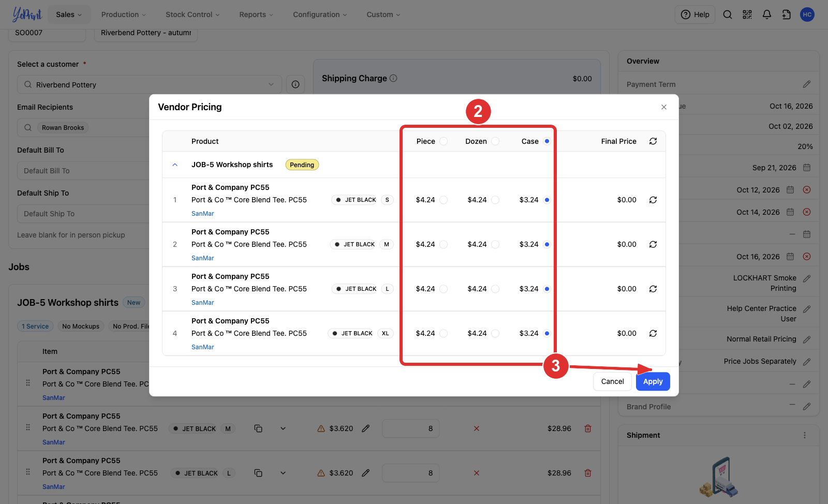Open the Reports menu

point(256,14)
